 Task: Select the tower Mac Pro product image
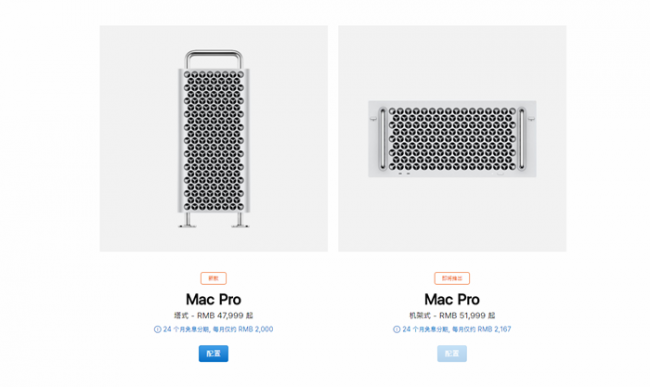(213, 138)
